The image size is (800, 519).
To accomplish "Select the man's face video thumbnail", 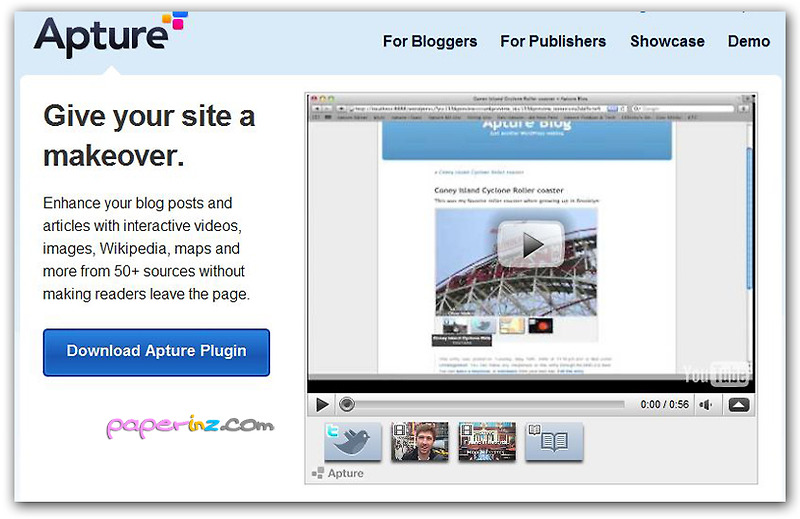I will pos(419,441).
